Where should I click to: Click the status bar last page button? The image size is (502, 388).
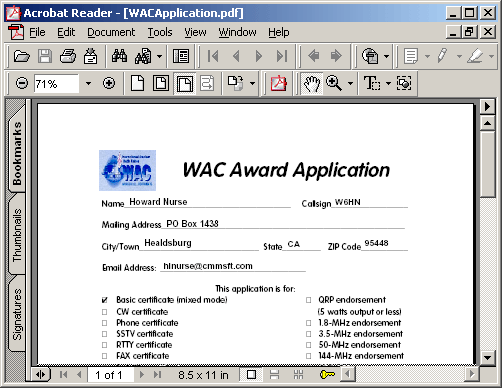[x=157, y=374]
